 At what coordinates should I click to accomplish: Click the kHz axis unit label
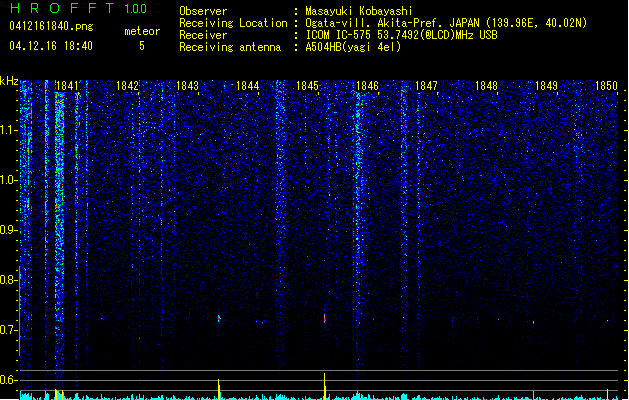9,81
